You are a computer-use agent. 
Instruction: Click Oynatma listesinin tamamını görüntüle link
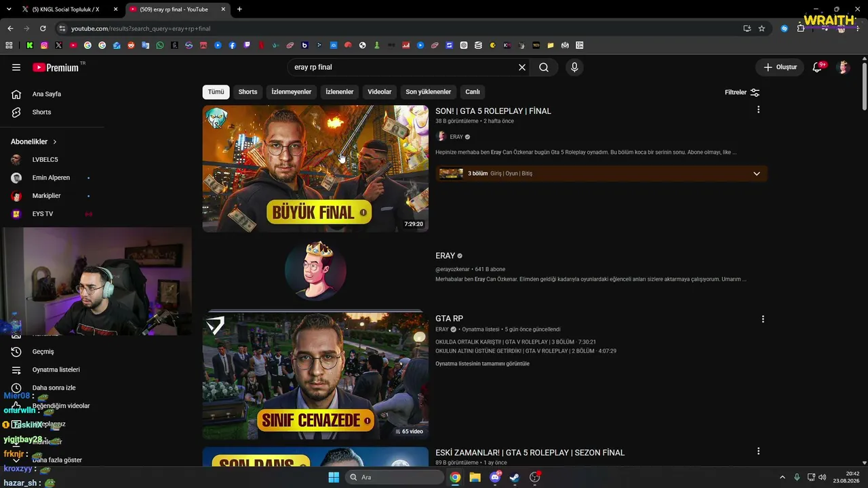click(483, 364)
